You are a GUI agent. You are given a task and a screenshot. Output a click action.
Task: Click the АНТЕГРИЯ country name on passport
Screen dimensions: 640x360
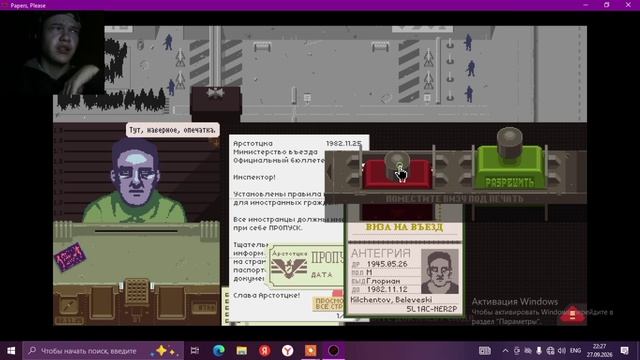click(x=381, y=253)
